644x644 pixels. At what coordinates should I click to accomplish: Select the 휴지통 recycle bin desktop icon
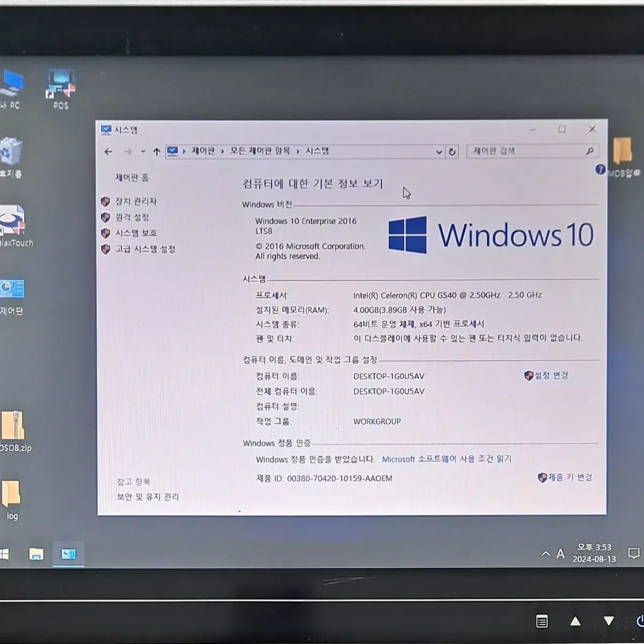click(11, 158)
